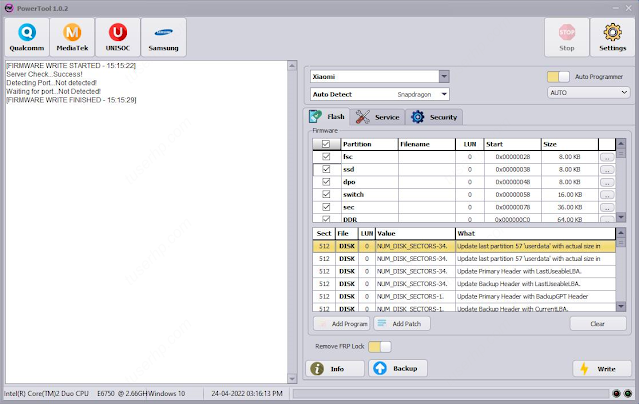This screenshot has width=639, height=404.
Task: Toggle the Remove FRP Lock switch
Action: (379, 347)
